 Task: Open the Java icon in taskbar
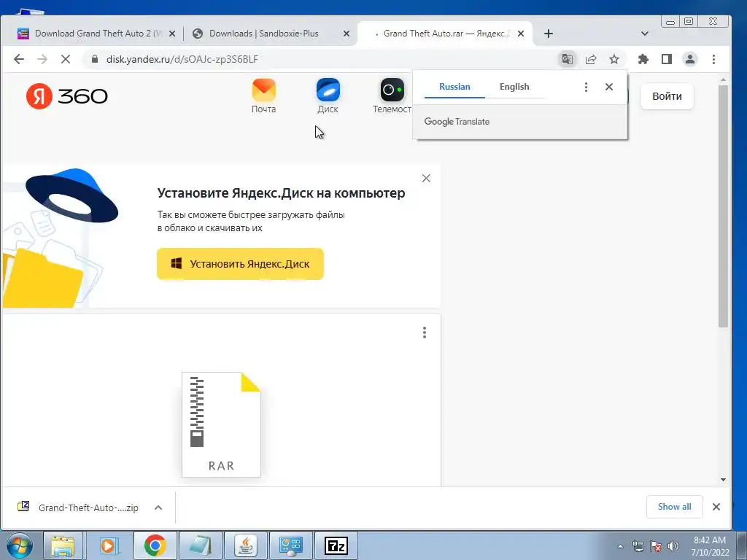(x=245, y=545)
